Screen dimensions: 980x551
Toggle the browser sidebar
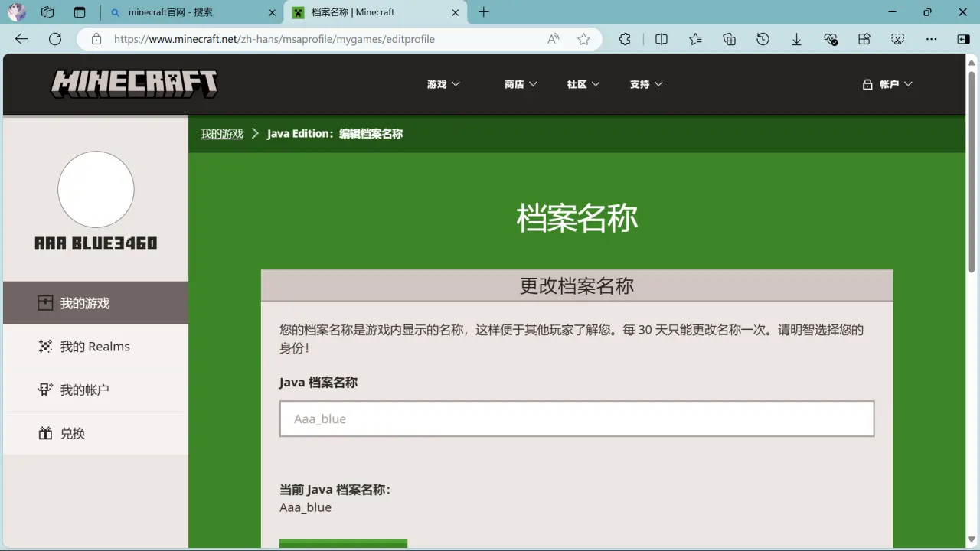tap(964, 39)
